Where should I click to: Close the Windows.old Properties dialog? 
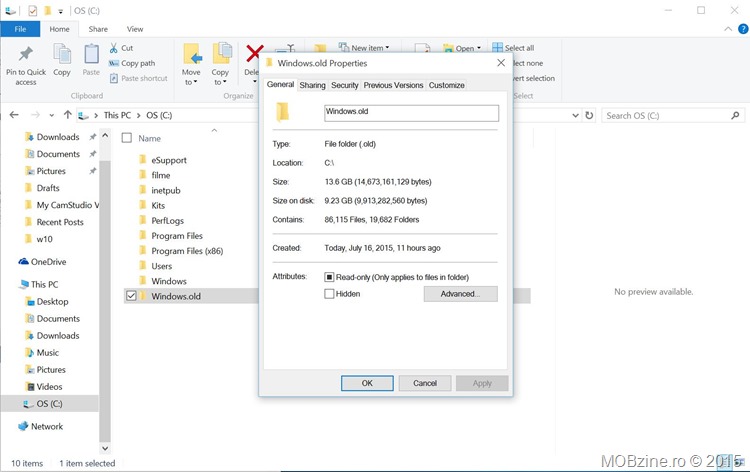click(501, 63)
